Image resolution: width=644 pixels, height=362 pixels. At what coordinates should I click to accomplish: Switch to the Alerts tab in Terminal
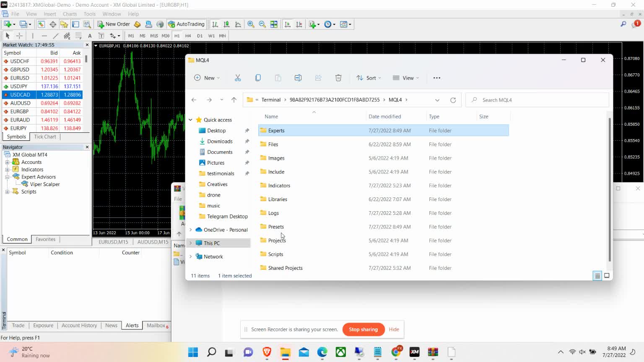132,325
